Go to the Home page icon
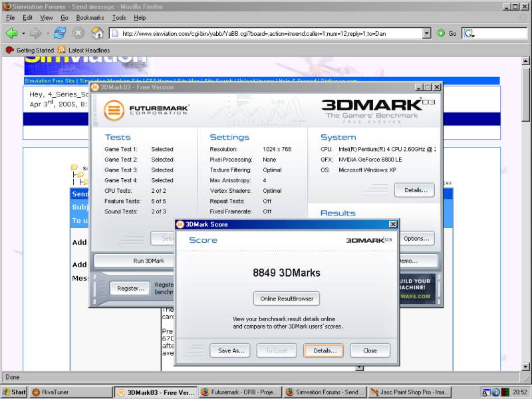This screenshot has width=532, height=399. tap(97, 33)
